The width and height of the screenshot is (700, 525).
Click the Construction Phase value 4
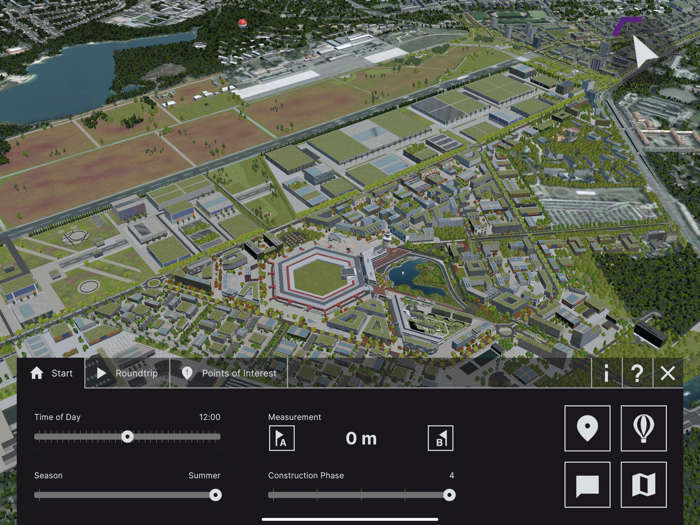(x=451, y=475)
